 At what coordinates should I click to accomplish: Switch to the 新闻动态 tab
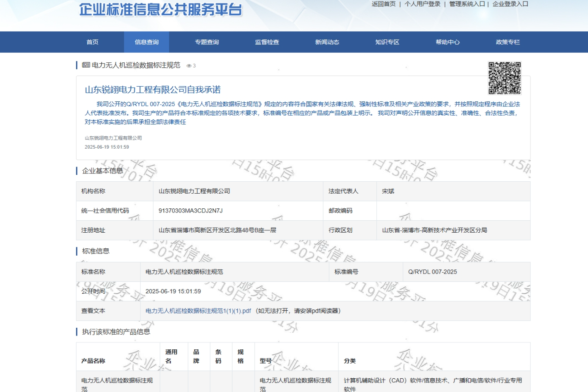327,42
